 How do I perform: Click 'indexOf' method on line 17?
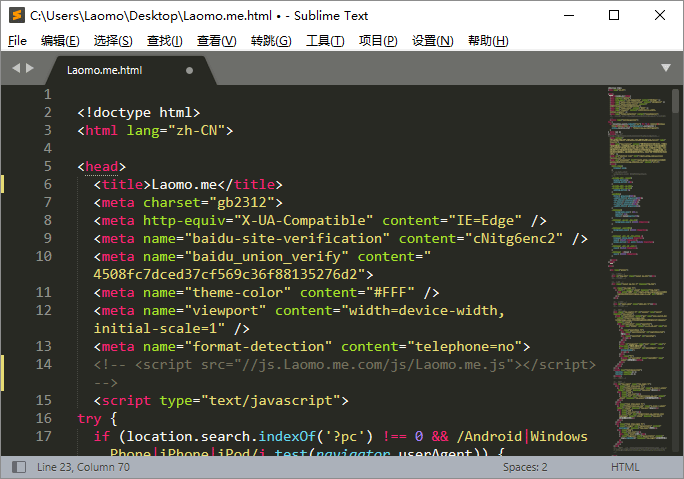[287, 436]
